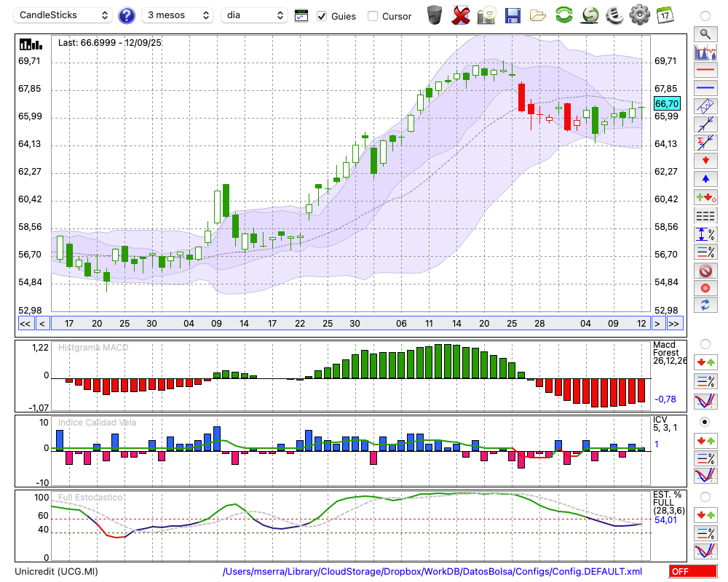Image resolution: width=728 pixels, height=582 pixels.
Task: Enable the Cursor checkbox
Action: coord(372,16)
